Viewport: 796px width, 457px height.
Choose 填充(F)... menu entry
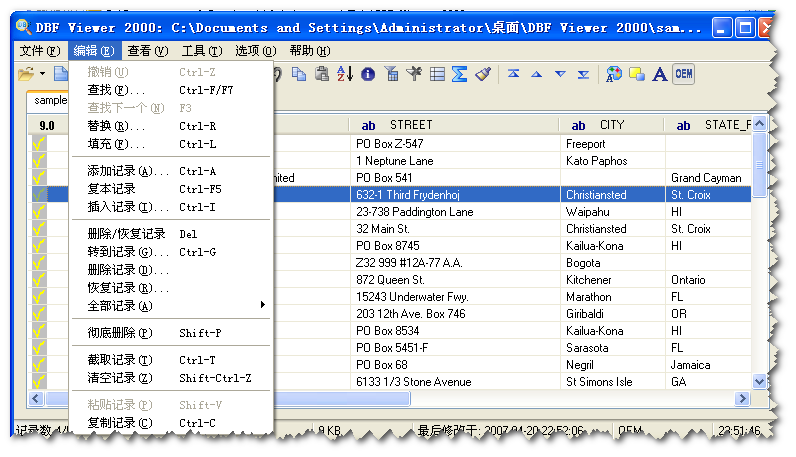(171, 144)
